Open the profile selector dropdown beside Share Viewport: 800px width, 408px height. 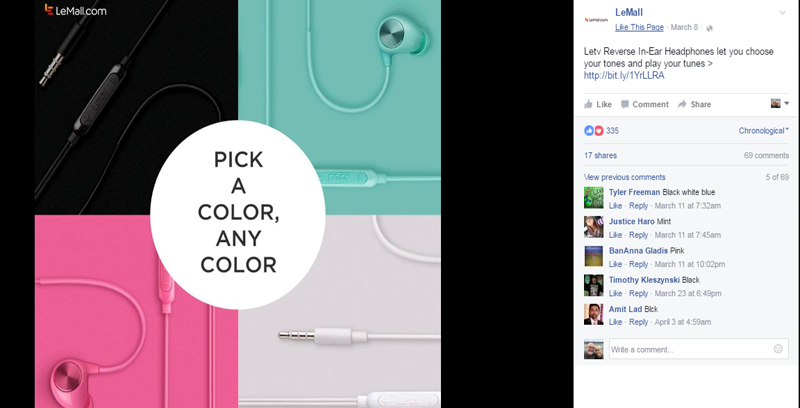pyautogui.click(x=780, y=104)
